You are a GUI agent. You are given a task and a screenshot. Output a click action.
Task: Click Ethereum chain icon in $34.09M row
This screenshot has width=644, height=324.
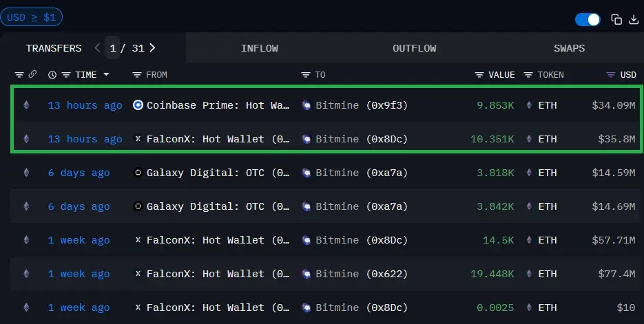point(26,105)
